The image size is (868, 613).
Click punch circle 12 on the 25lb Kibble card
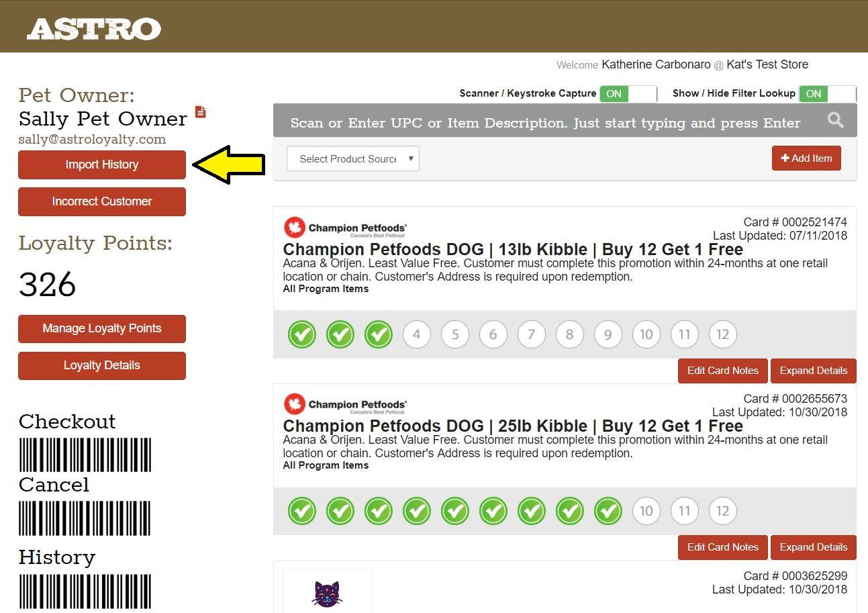click(723, 511)
